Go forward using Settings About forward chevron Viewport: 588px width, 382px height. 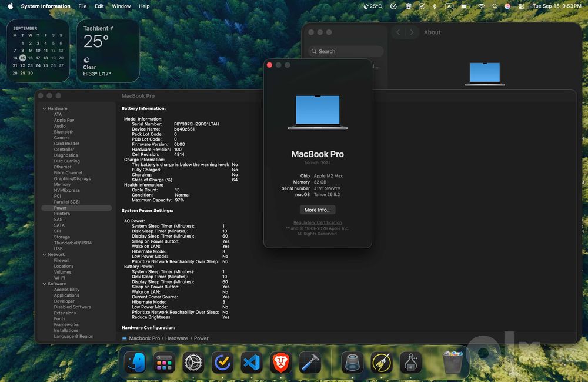tap(412, 32)
